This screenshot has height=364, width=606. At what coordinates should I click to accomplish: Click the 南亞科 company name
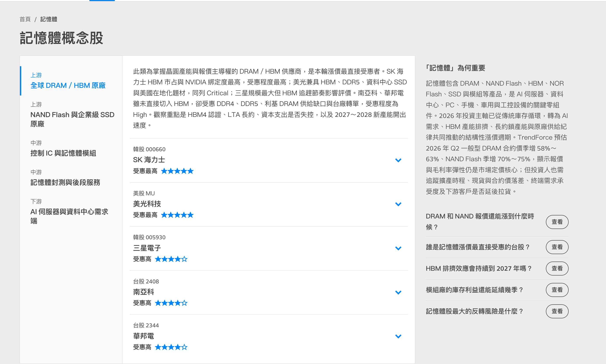[144, 292]
